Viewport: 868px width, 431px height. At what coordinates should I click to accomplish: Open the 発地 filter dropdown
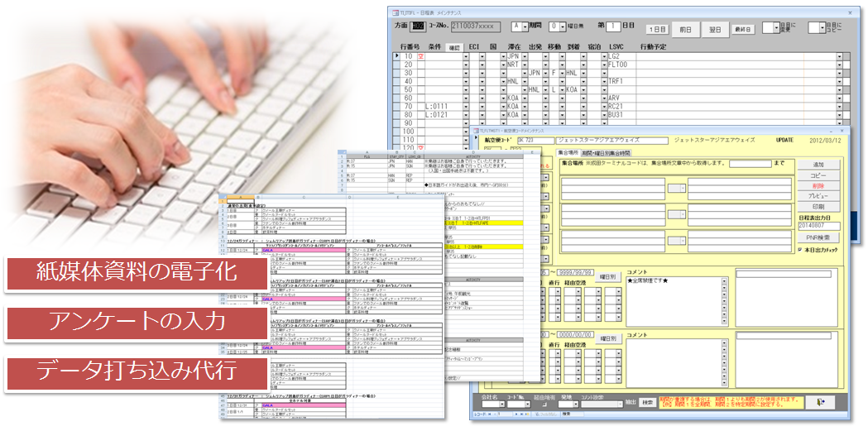[x=576, y=405]
